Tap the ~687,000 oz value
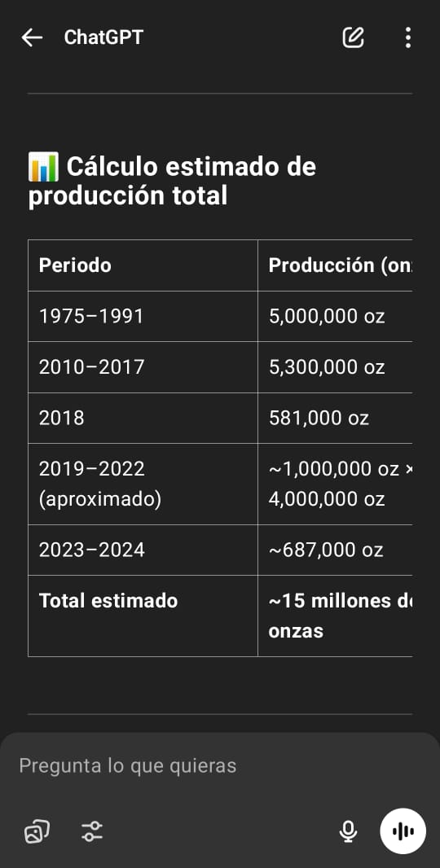 (x=326, y=550)
